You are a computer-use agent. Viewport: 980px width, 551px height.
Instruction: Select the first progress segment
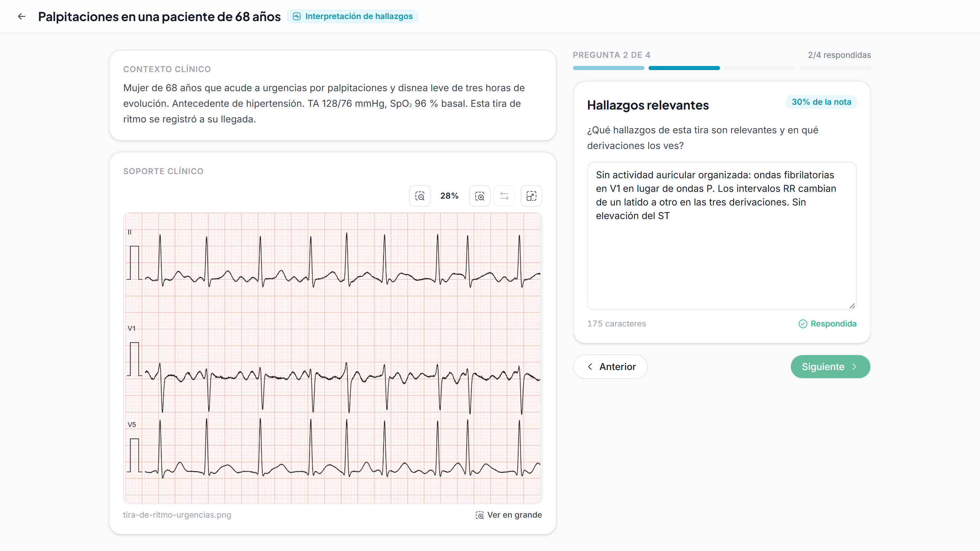click(x=608, y=68)
